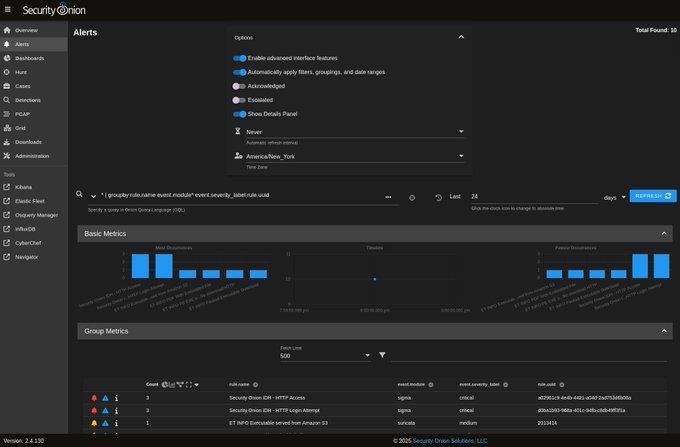Click the sankey diagram icon next to Count

click(x=180, y=385)
